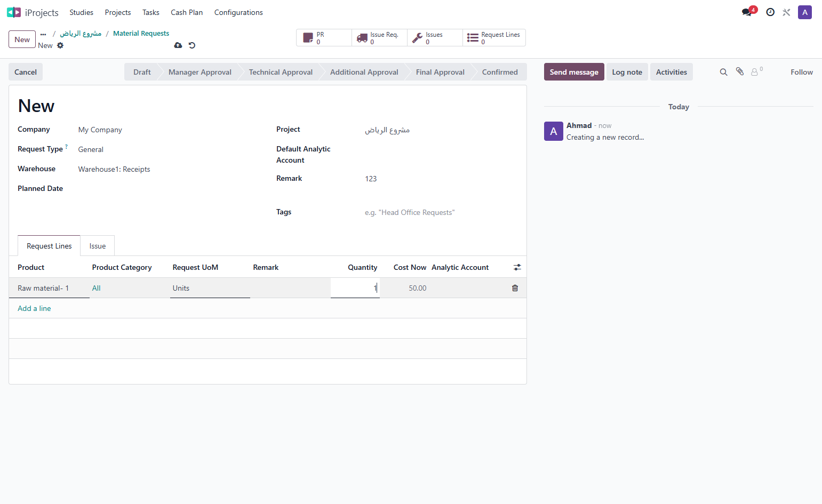
Task: Edit the Quantity field in request line
Action: 355,288
